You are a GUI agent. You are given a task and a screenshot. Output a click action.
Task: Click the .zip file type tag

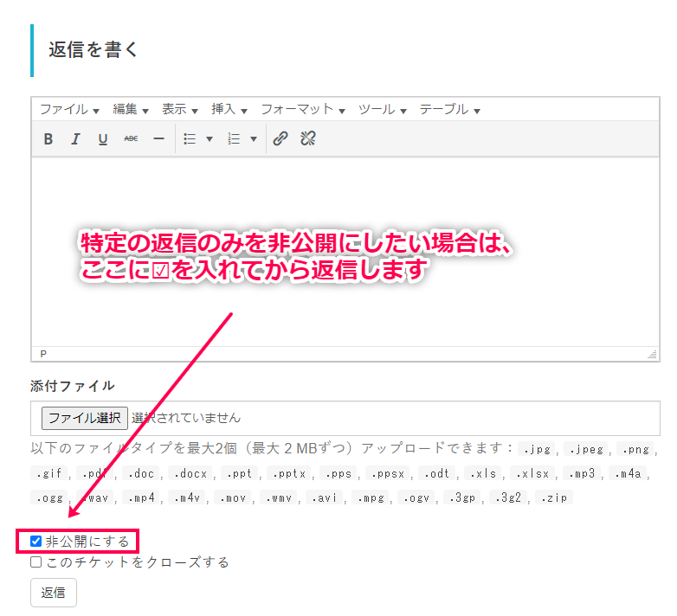click(554, 497)
